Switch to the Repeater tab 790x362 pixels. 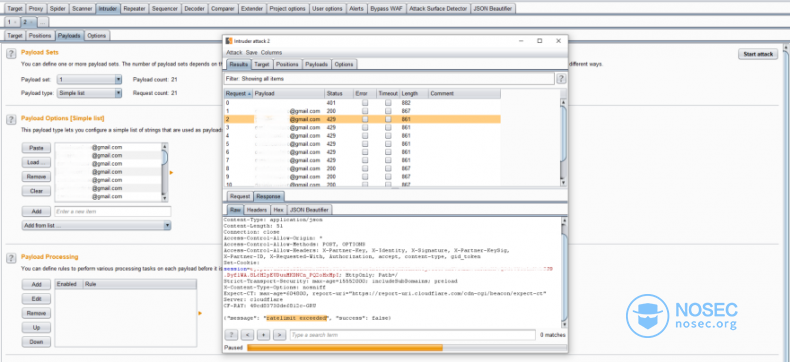click(x=135, y=9)
